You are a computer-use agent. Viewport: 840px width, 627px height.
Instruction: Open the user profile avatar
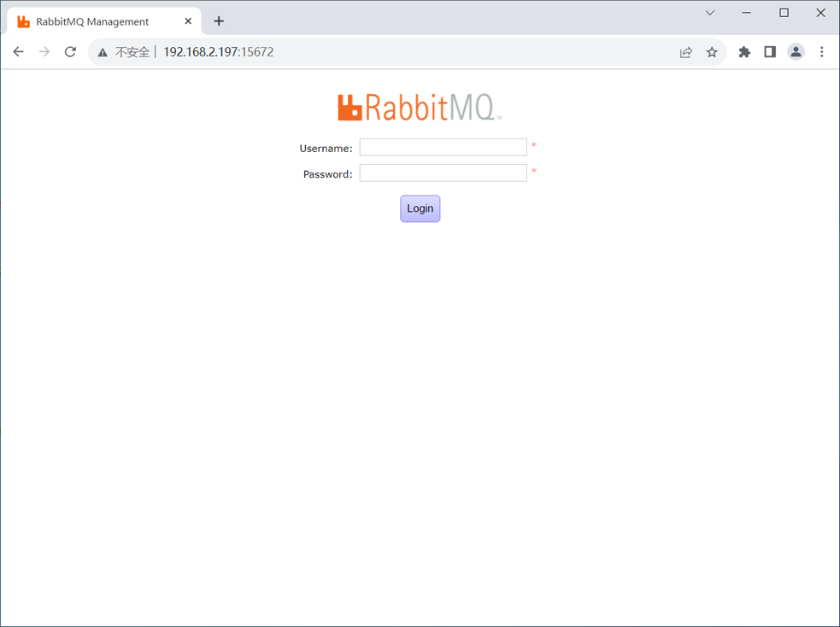[796, 52]
